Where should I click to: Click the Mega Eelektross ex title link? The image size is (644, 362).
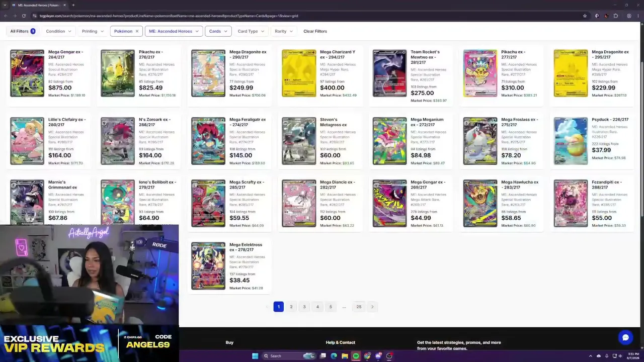[246, 247]
